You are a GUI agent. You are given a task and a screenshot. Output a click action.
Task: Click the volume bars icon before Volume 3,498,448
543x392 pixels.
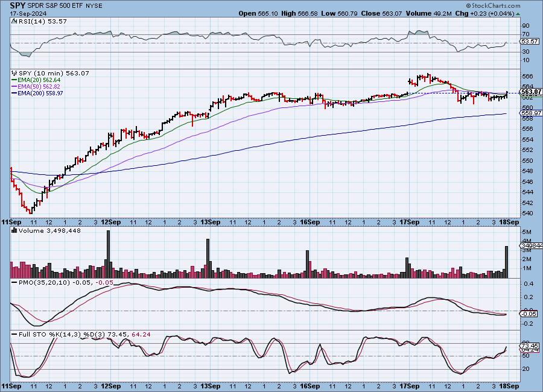14,230
